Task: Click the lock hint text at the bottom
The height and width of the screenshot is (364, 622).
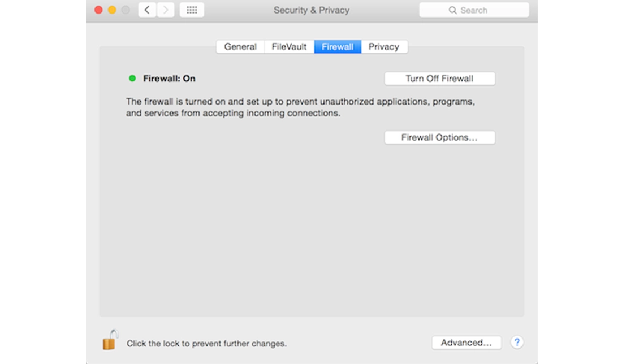Action: [206, 343]
